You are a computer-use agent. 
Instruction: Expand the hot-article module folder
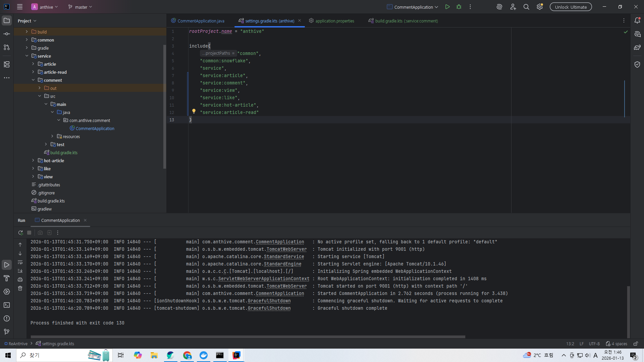[33, 161]
